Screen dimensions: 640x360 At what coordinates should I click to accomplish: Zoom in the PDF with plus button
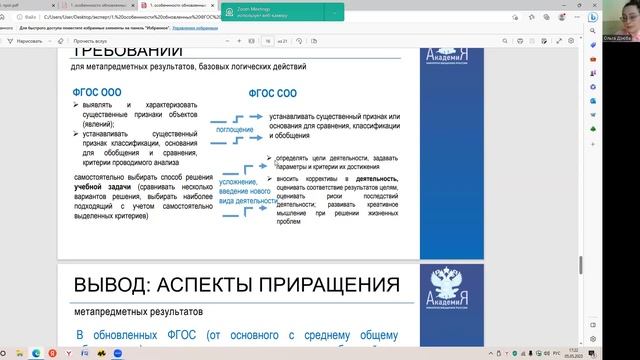click(239, 41)
